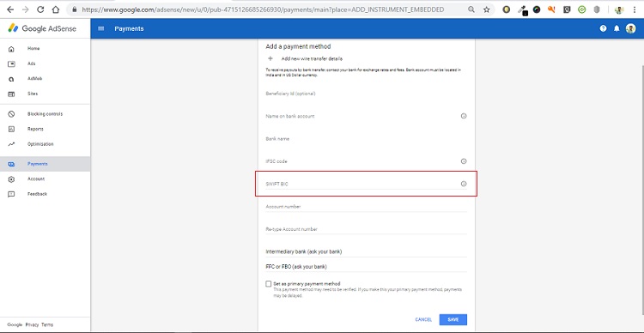Viewport: 644px width, 333px height.
Task: Click Add new wire transfer details
Action: tap(312, 58)
